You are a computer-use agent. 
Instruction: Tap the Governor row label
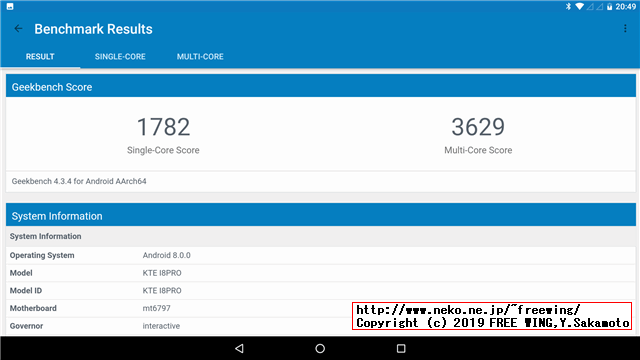(27, 326)
